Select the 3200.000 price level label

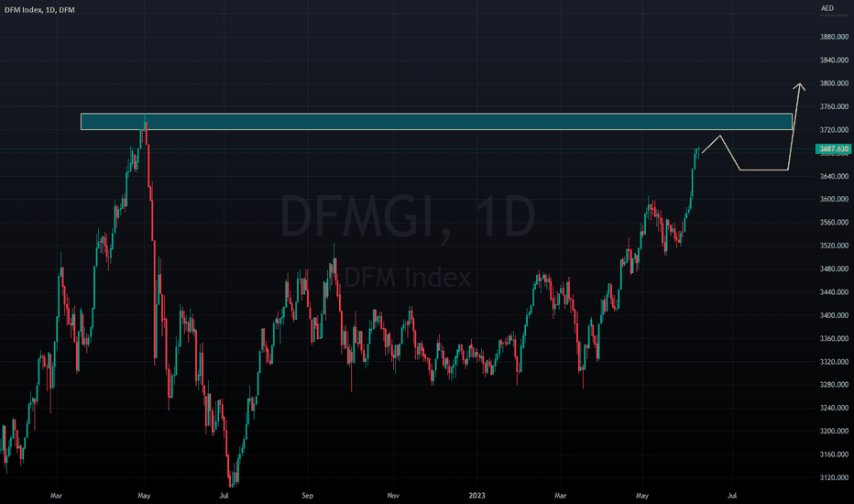click(x=834, y=431)
